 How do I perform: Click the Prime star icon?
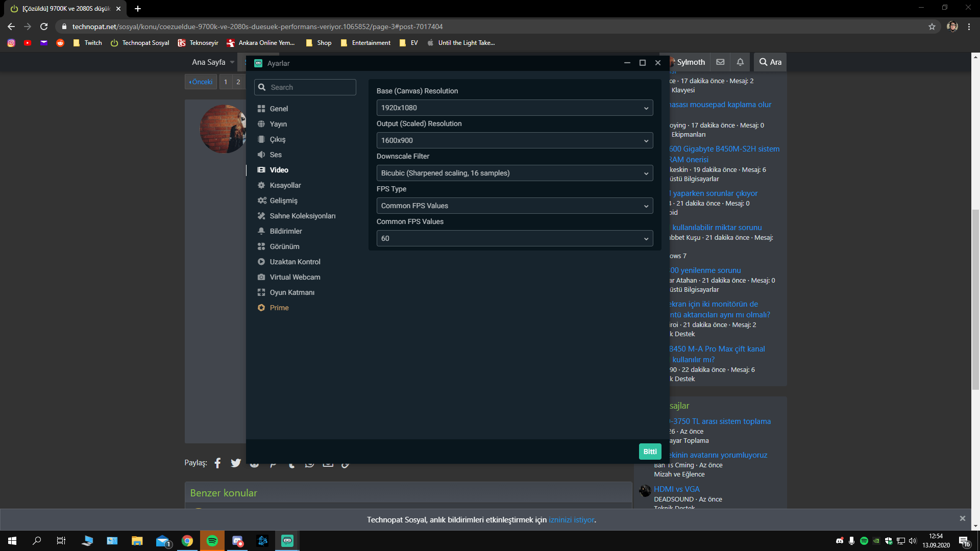[x=261, y=308]
